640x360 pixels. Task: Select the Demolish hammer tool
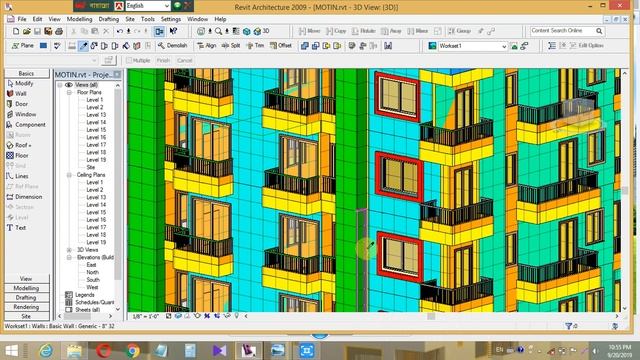(172, 46)
